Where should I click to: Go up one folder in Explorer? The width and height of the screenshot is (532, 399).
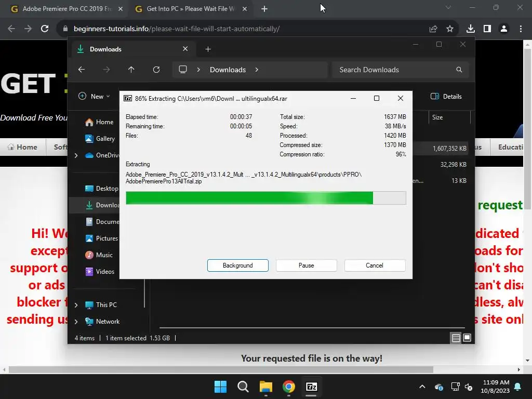coord(131,70)
